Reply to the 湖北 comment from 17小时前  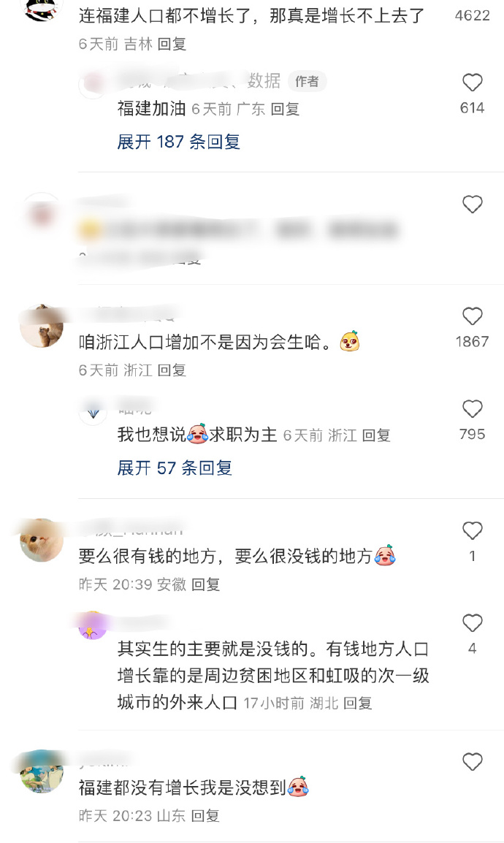pos(358,703)
